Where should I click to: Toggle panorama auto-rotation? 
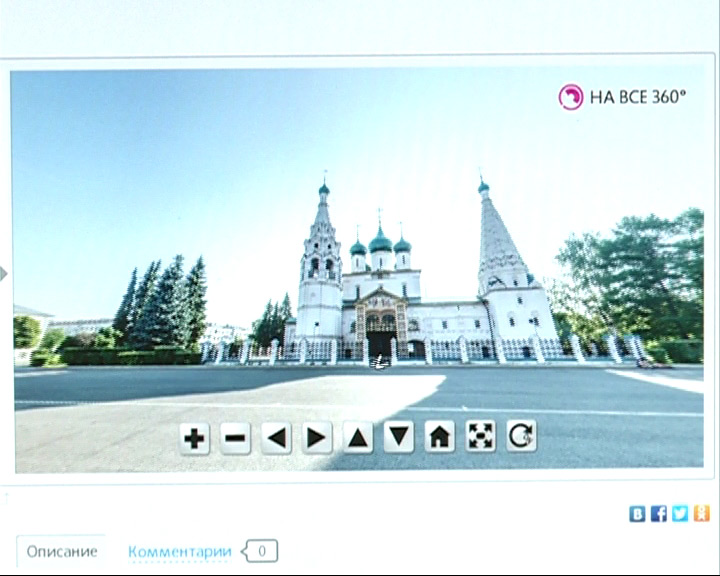521,435
